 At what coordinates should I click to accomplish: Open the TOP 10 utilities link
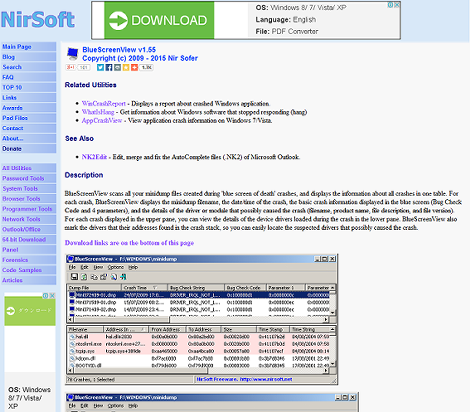click(28, 87)
